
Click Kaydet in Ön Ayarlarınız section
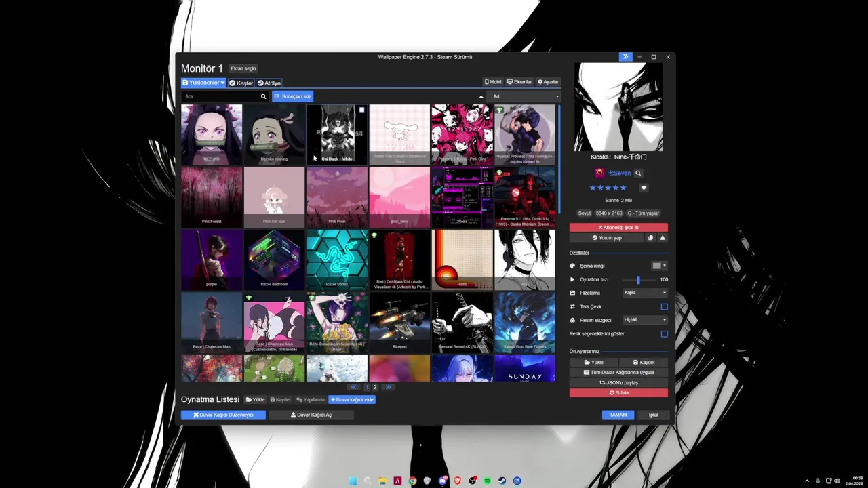644,362
